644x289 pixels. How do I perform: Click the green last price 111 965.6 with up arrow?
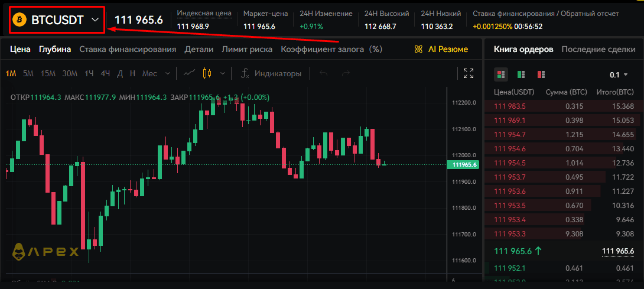coord(518,251)
